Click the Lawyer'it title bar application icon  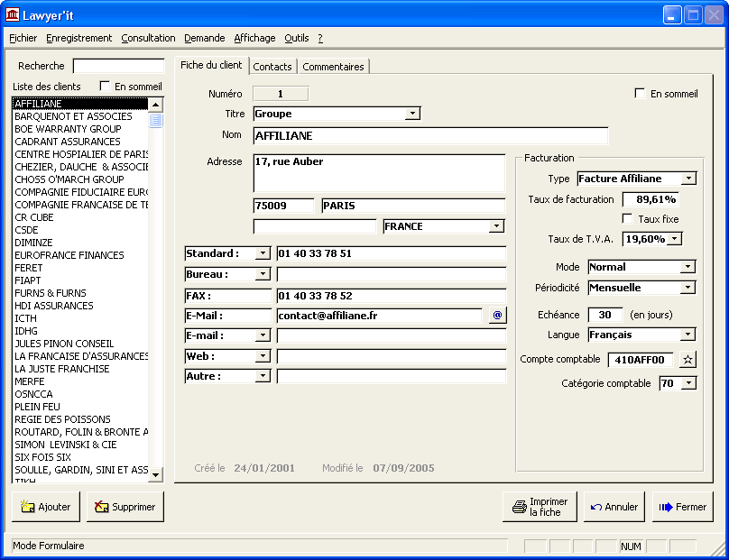13,14
